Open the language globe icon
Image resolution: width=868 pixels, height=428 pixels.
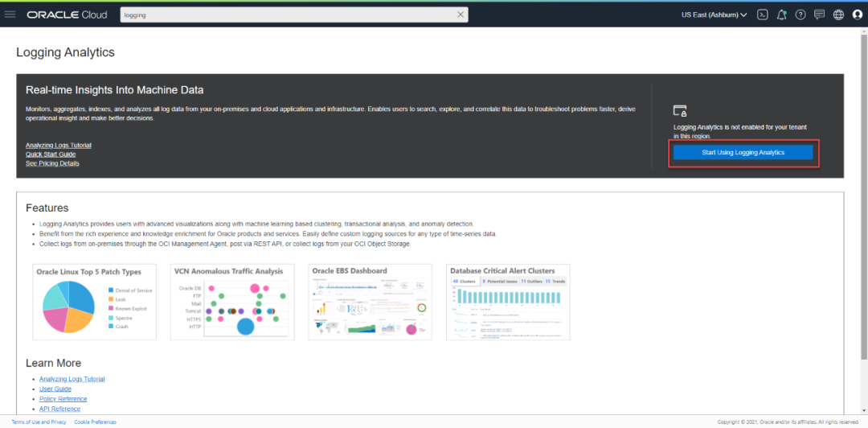point(838,15)
